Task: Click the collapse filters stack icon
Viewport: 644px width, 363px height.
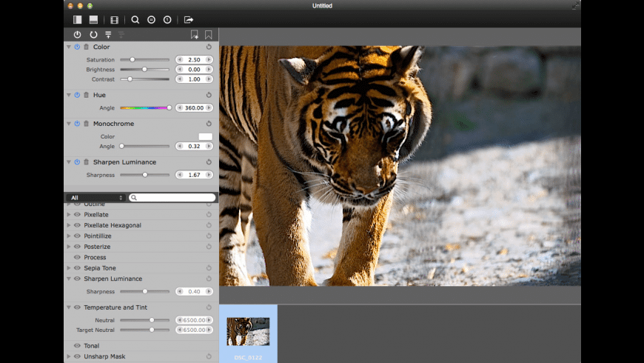Action: click(x=108, y=35)
